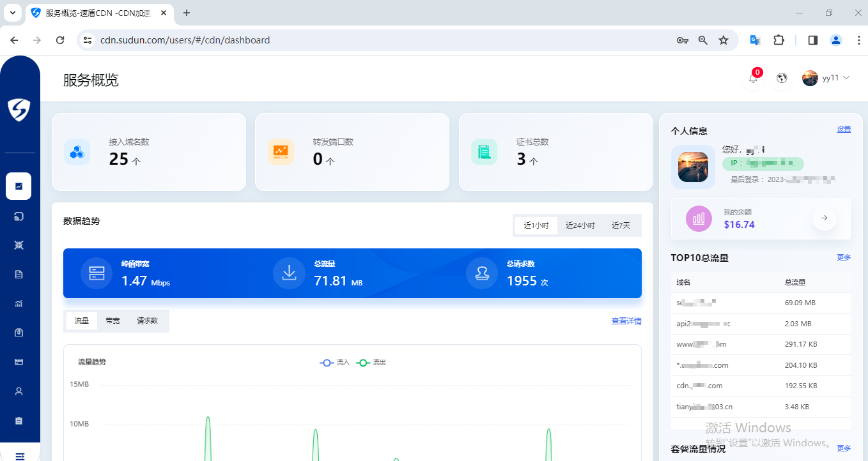Select the 近7天 time range tab

click(x=621, y=225)
